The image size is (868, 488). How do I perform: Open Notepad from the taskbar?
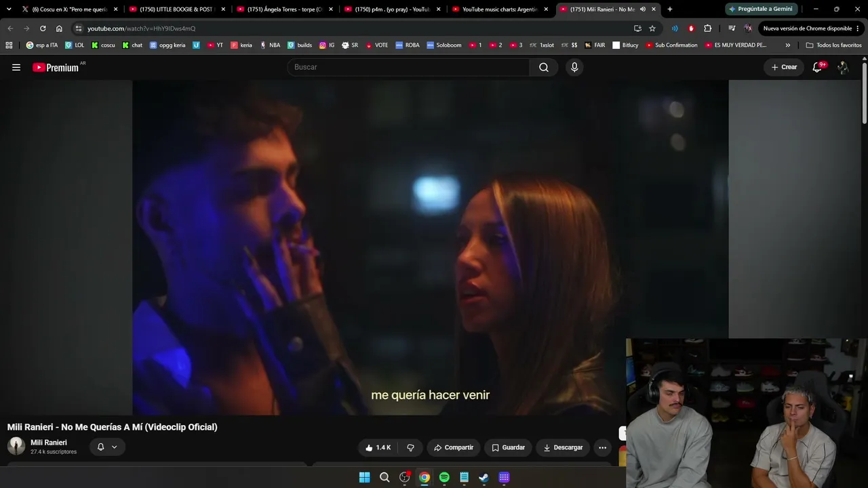[x=464, y=477]
